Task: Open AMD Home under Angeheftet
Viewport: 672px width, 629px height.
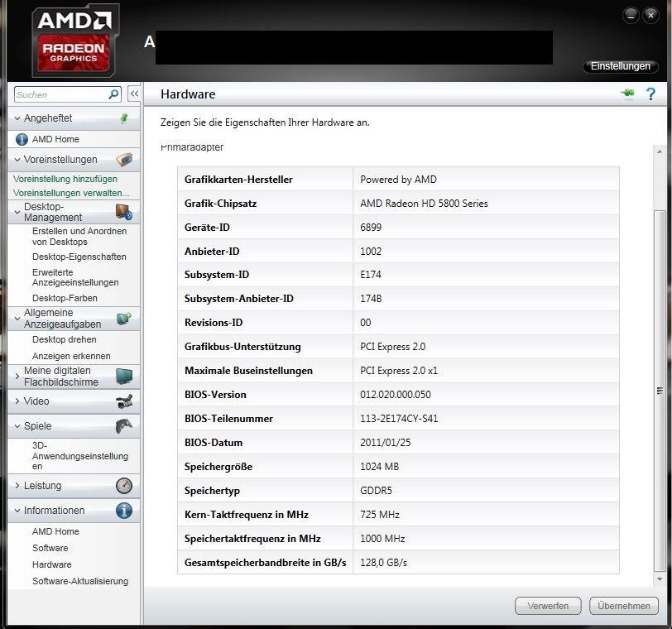Action: click(55, 139)
